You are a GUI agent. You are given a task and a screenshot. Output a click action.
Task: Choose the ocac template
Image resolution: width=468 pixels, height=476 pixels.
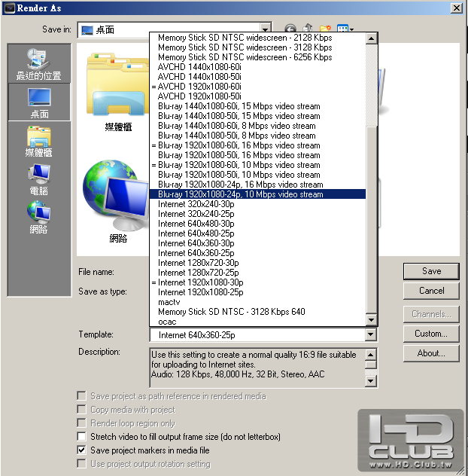257,322
